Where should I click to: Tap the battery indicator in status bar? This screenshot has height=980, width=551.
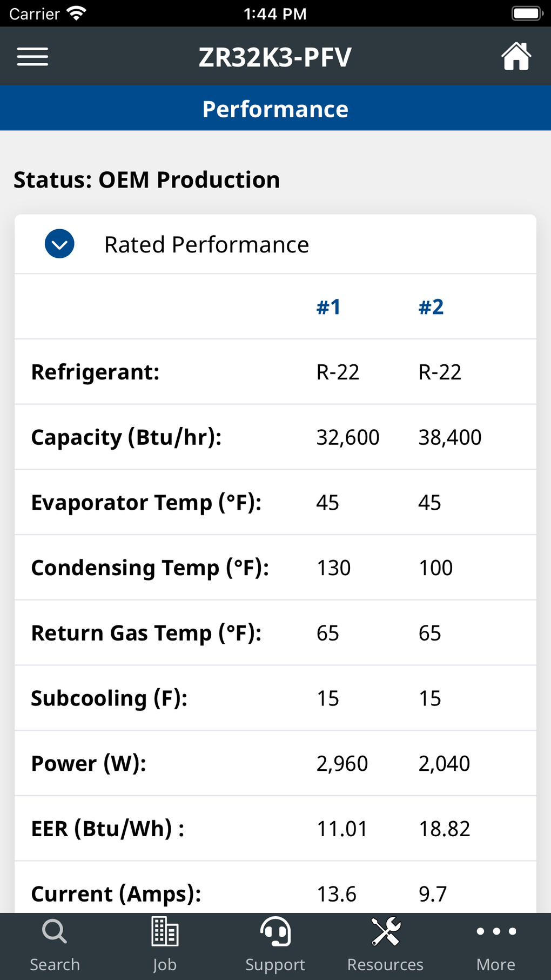(x=527, y=14)
